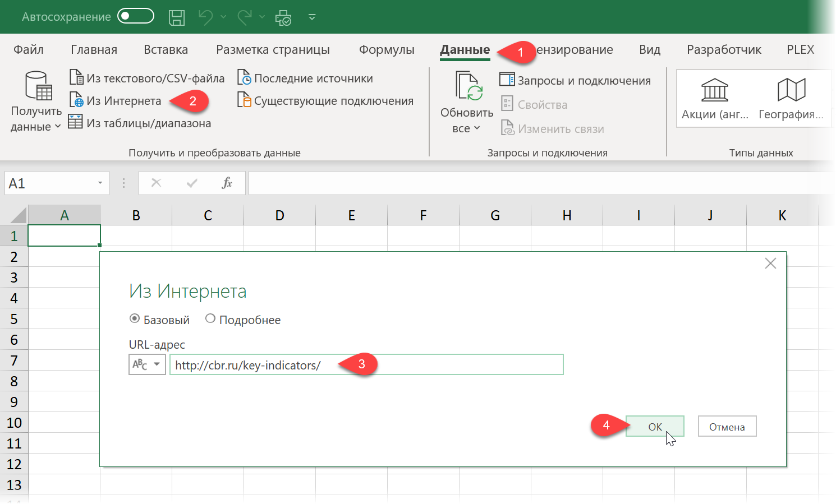The width and height of the screenshot is (836, 504).
Task: Select row 10 header
Action: pyautogui.click(x=14, y=423)
